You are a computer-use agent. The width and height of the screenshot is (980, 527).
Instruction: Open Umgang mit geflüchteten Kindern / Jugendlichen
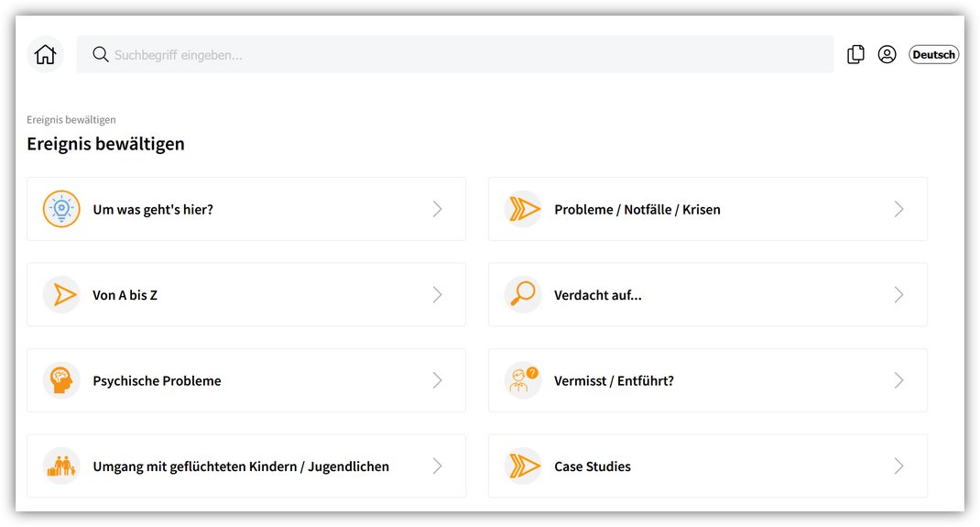pyautogui.click(x=246, y=466)
